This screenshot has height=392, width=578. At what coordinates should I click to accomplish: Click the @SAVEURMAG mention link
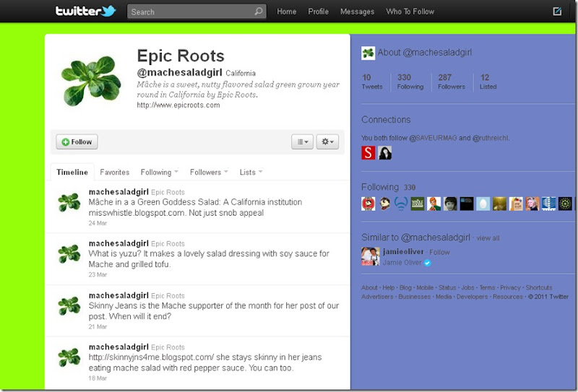(x=433, y=138)
